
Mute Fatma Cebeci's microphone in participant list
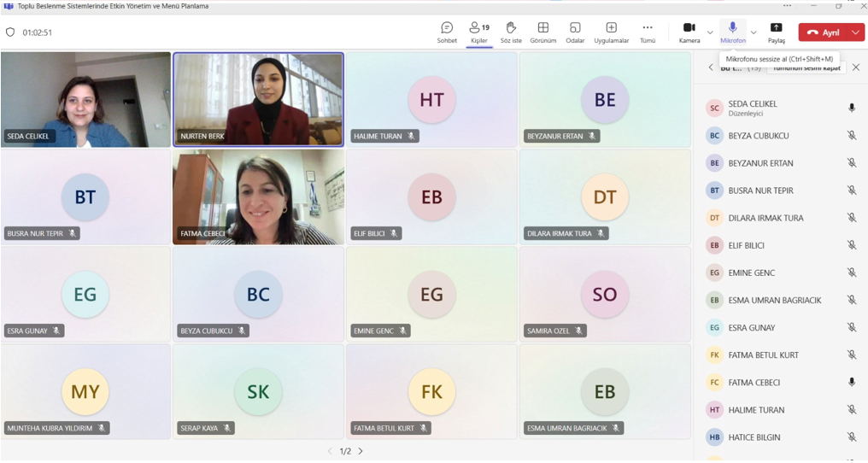tap(852, 382)
